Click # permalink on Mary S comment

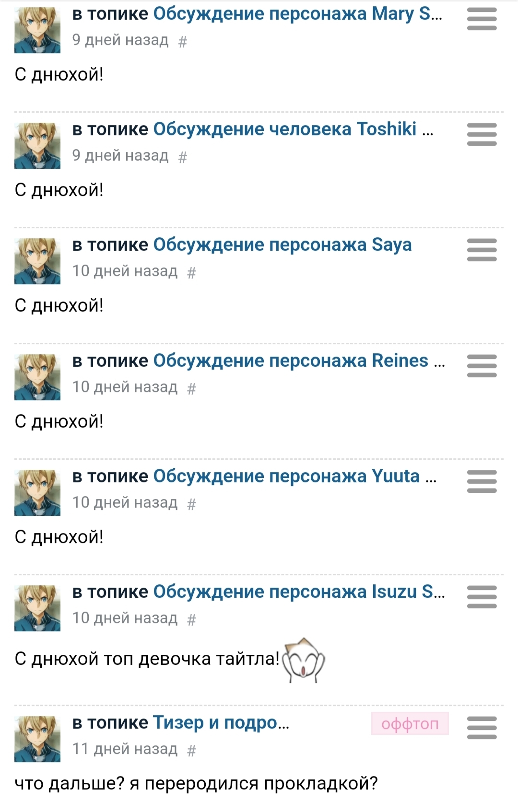pos(182,42)
